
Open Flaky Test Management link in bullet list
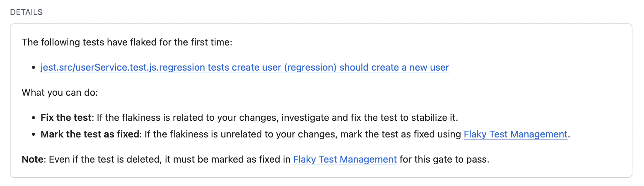tap(515, 134)
